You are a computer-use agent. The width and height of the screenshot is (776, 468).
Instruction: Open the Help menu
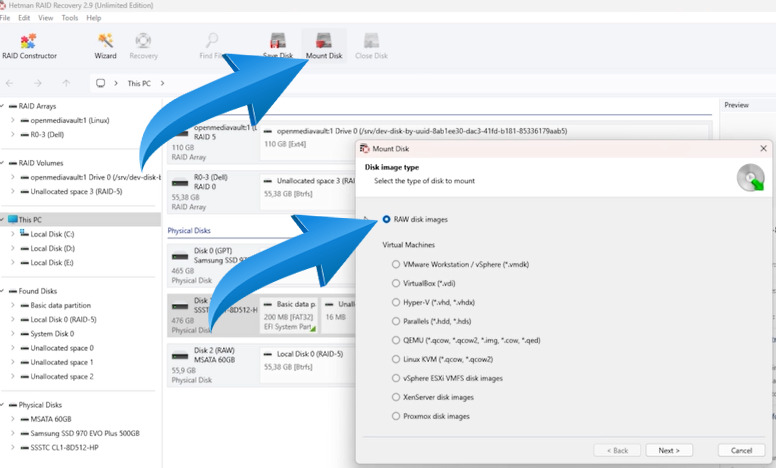coord(94,18)
